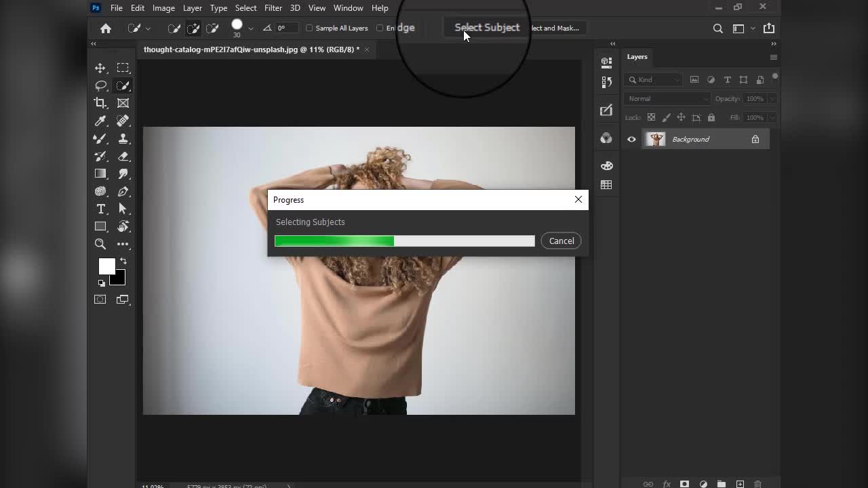Select the Pen tool
The width and height of the screenshot is (868, 488).
pyautogui.click(x=123, y=191)
